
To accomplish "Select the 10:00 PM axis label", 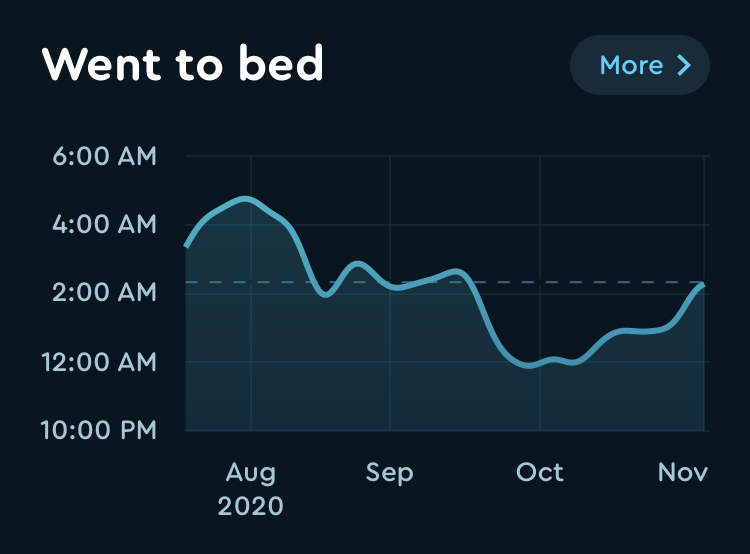I will [x=99, y=430].
